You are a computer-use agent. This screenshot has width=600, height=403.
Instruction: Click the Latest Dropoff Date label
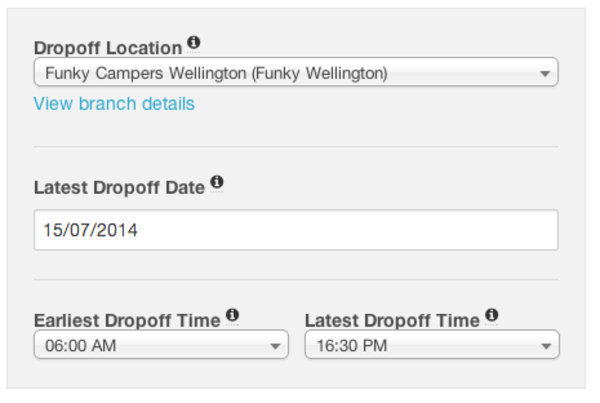click(x=119, y=188)
